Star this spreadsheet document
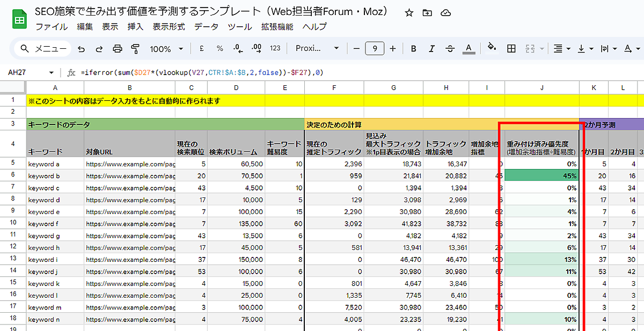 [409, 13]
